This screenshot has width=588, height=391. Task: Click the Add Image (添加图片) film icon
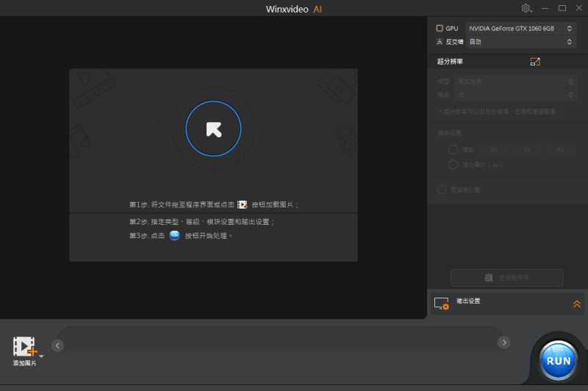(x=24, y=347)
